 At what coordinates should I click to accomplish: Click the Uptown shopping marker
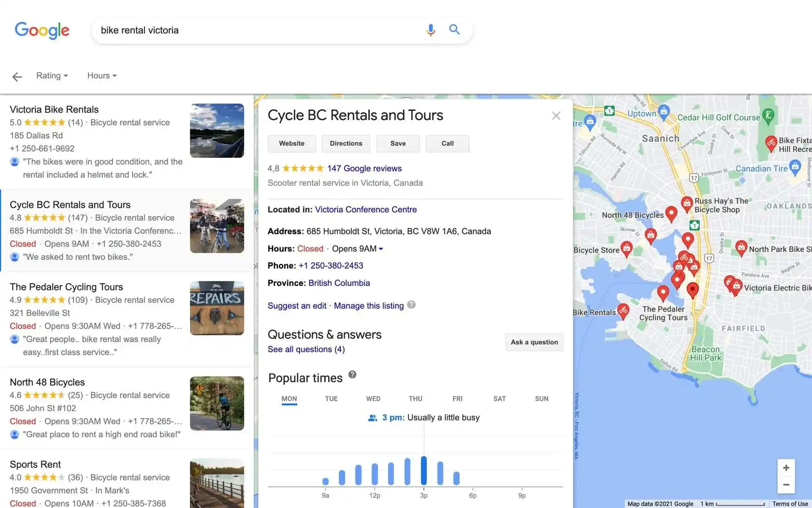(x=664, y=112)
